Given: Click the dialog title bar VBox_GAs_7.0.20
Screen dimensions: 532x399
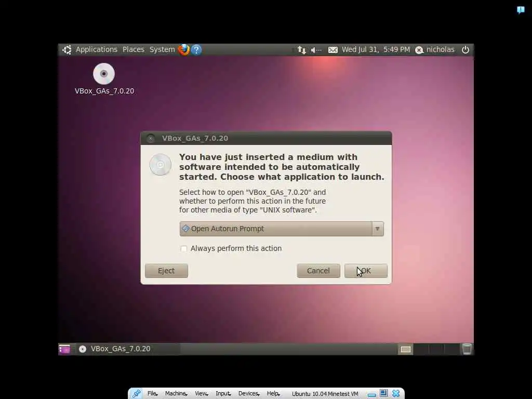Looking at the screenshot, I should [266, 138].
